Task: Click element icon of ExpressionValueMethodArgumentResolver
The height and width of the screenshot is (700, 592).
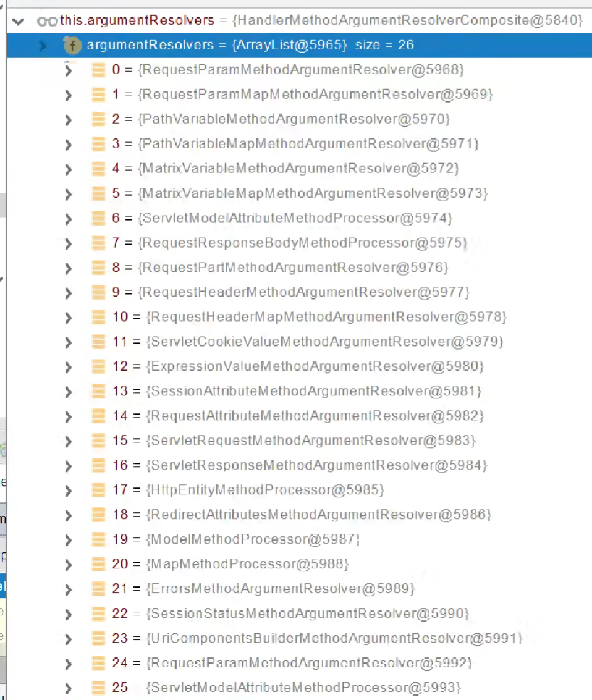Action: tap(98, 366)
